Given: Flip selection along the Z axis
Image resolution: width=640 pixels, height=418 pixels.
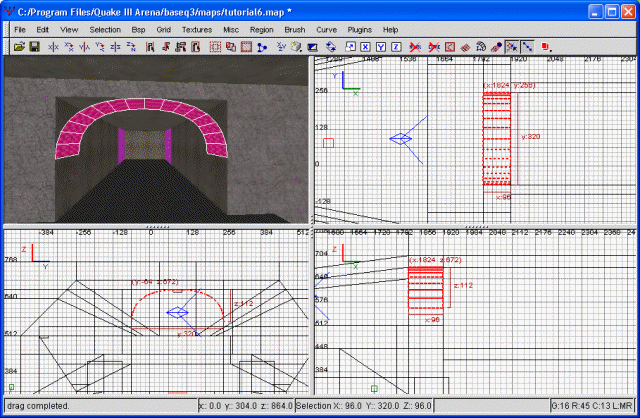Looking at the screenshot, I should 116,47.
